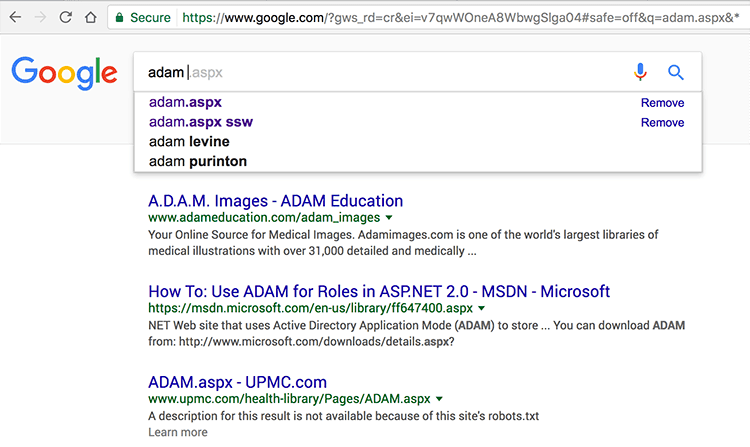Expand dropdown arrow beside adameducation.com URL
The image size is (750, 447).
(x=389, y=217)
